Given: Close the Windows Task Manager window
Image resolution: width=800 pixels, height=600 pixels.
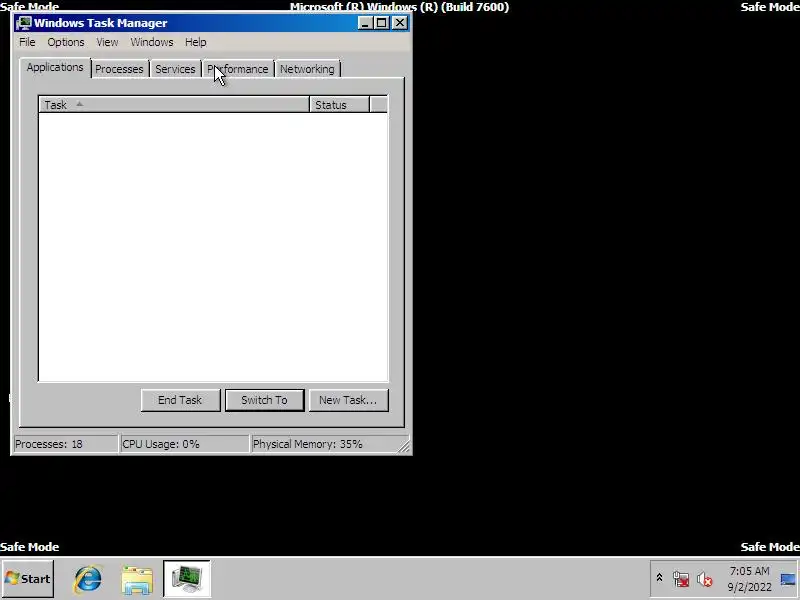Looking at the screenshot, I should coord(400,23).
